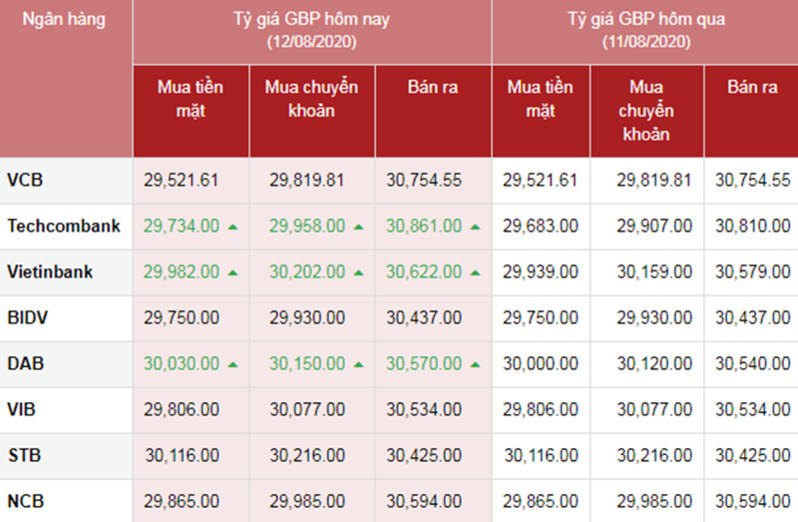Viewport: 798px width, 522px height.
Task: Click green up arrow beside Techcombank 29,958.00
Action: (359, 227)
